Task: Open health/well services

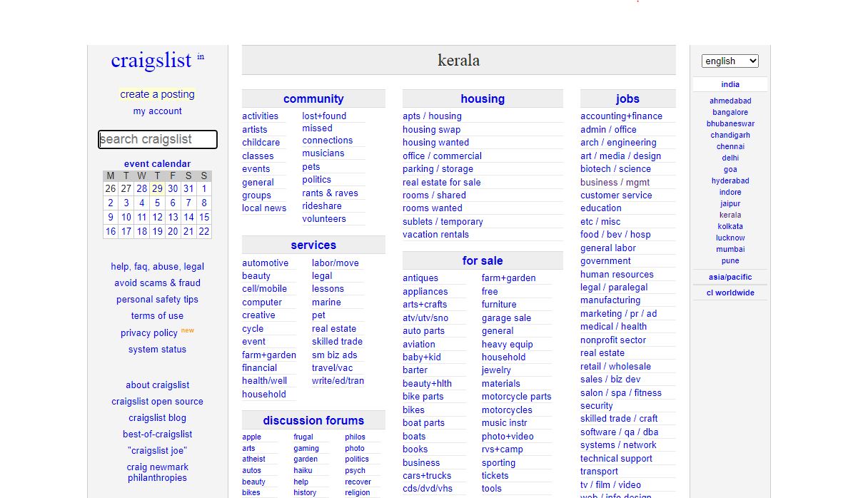Action: (x=264, y=381)
